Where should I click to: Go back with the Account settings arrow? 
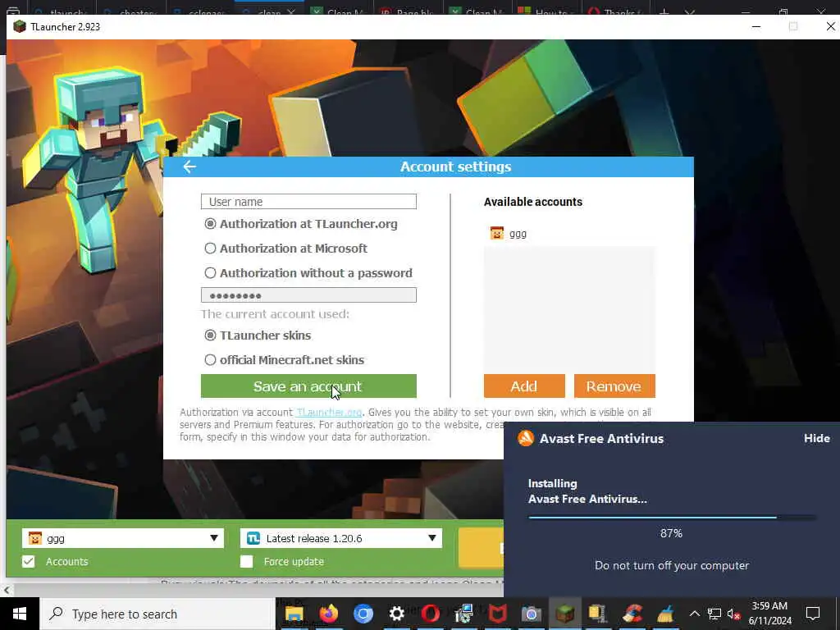click(189, 167)
